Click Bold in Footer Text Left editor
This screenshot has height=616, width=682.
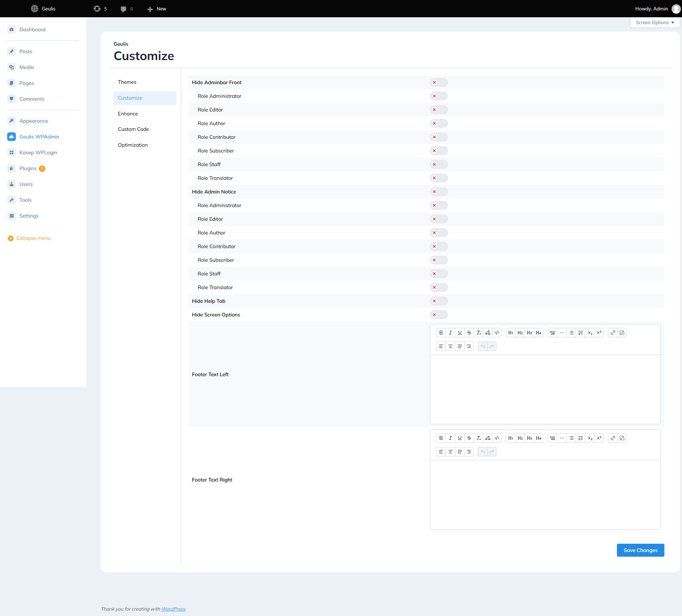[x=441, y=333]
